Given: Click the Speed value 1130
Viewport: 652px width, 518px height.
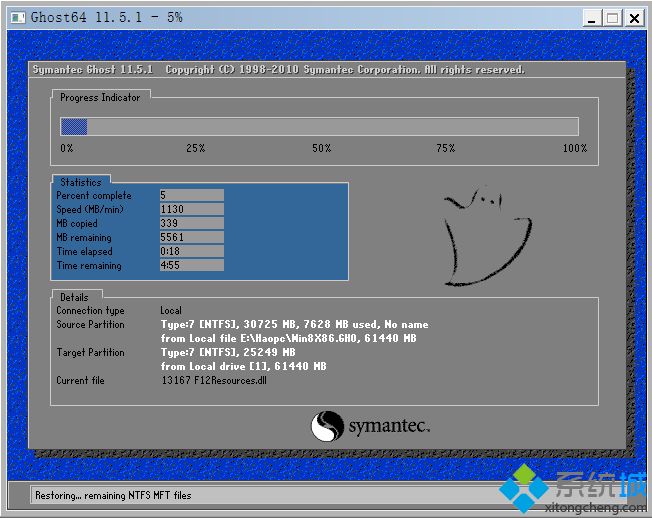Looking at the screenshot, I should 192,209.
